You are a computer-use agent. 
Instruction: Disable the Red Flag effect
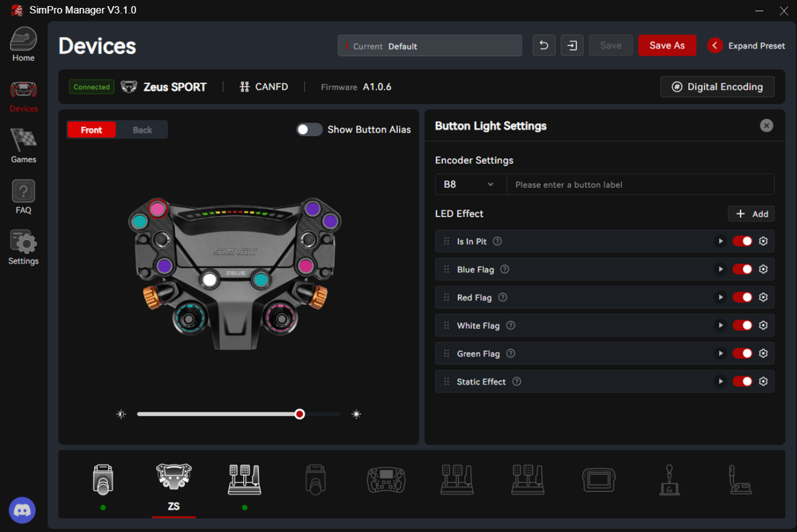tap(743, 297)
